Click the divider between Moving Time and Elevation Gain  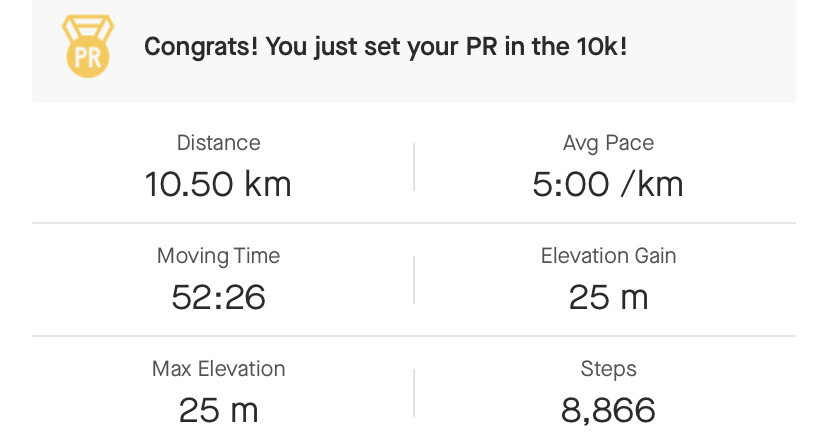(x=414, y=279)
